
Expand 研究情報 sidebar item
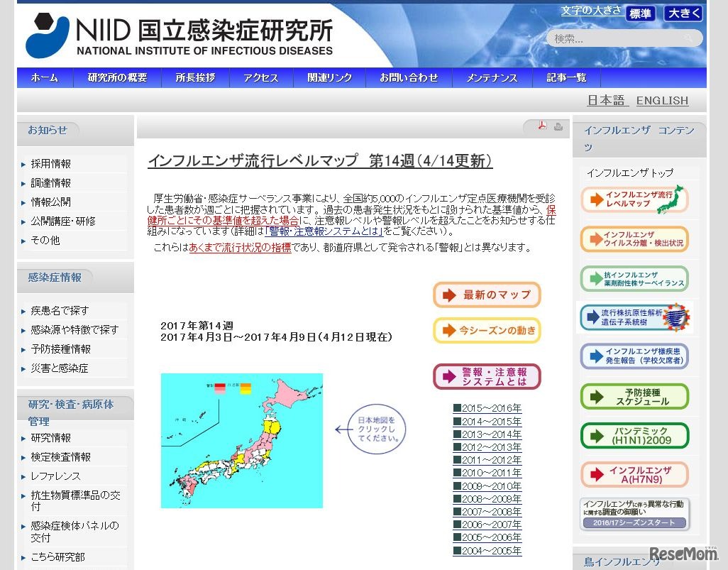(x=50, y=438)
